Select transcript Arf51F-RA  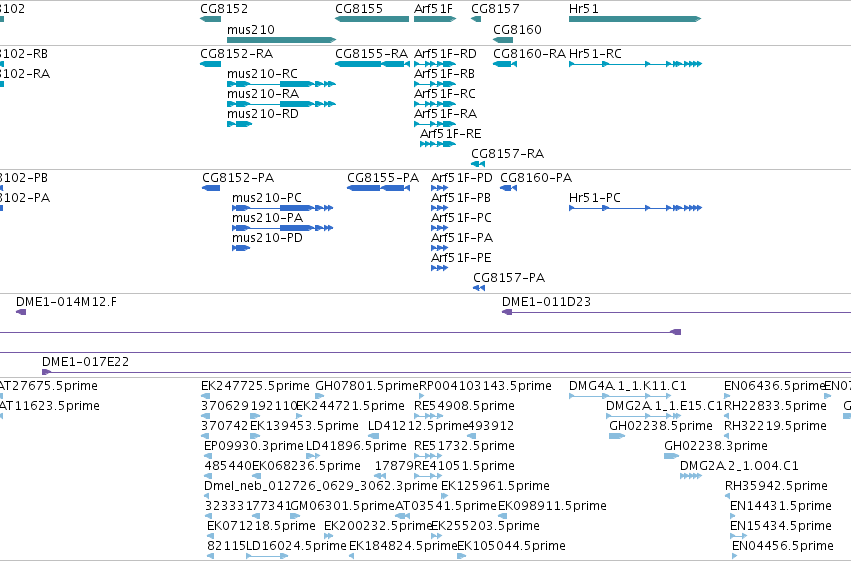pos(435,124)
